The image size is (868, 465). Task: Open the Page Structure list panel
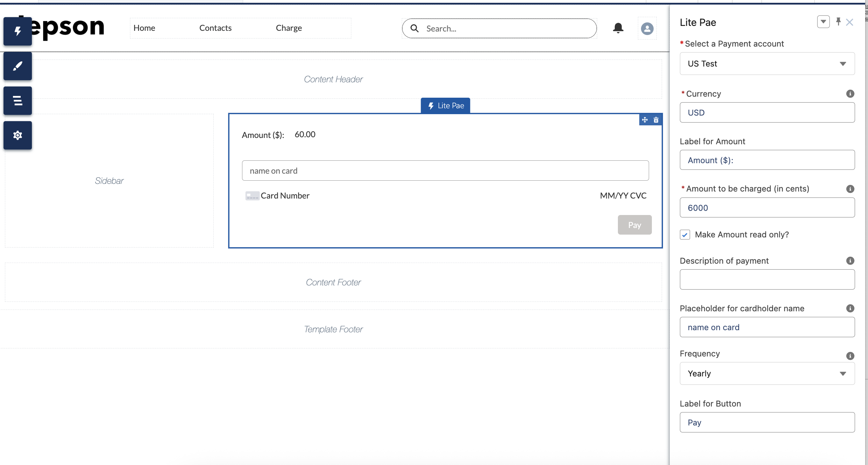tap(18, 100)
